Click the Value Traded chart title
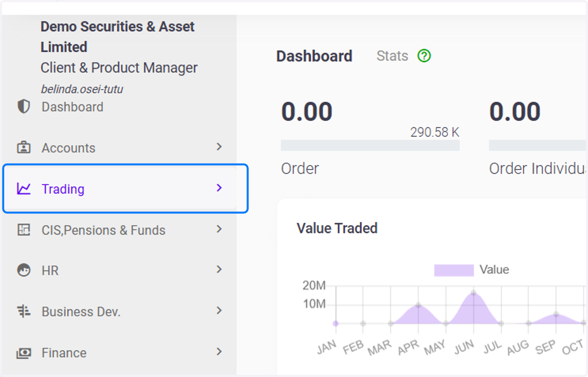This screenshot has height=377, width=588. click(x=337, y=228)
